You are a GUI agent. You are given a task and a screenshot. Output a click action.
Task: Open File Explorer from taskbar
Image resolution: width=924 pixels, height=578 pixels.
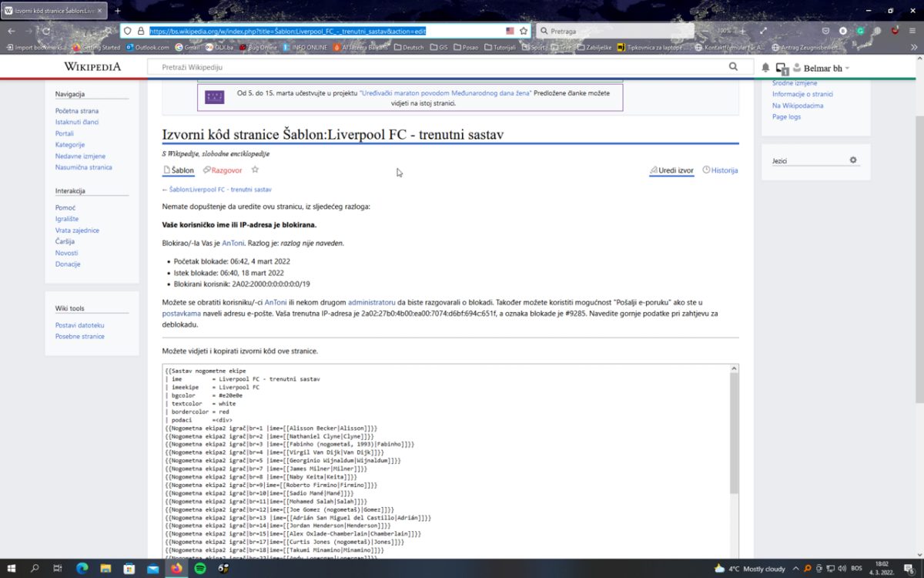pos(105,569)
